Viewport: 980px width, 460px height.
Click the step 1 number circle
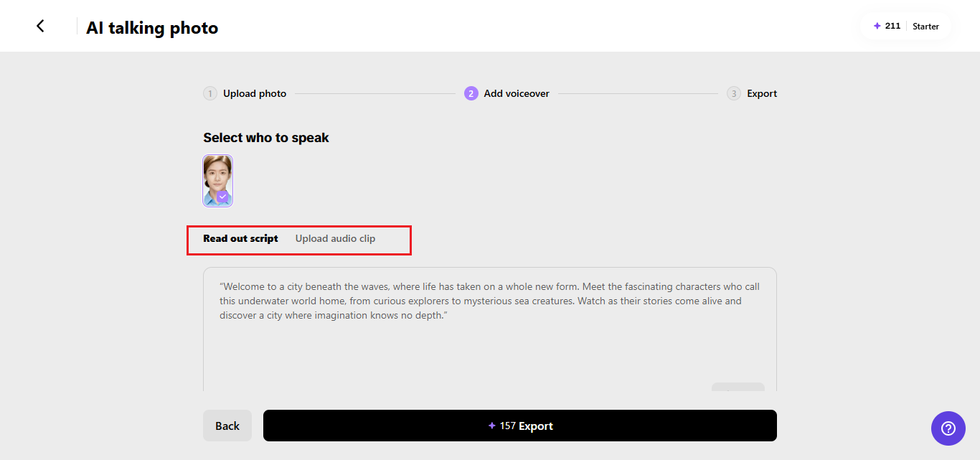209,93
